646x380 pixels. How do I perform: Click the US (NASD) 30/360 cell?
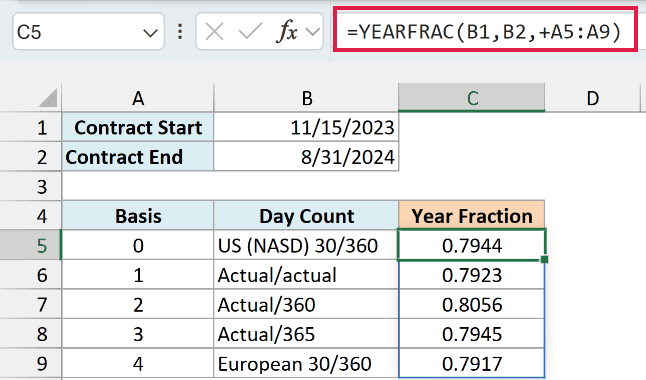click(306, 245)
